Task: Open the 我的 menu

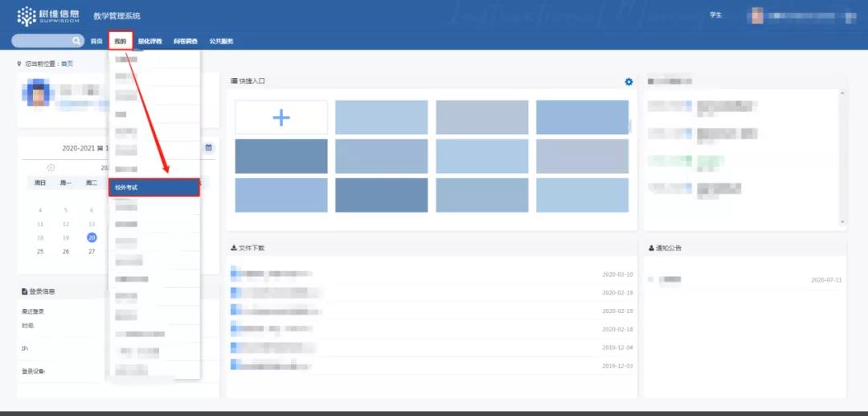Action: [x=120, y=41]
